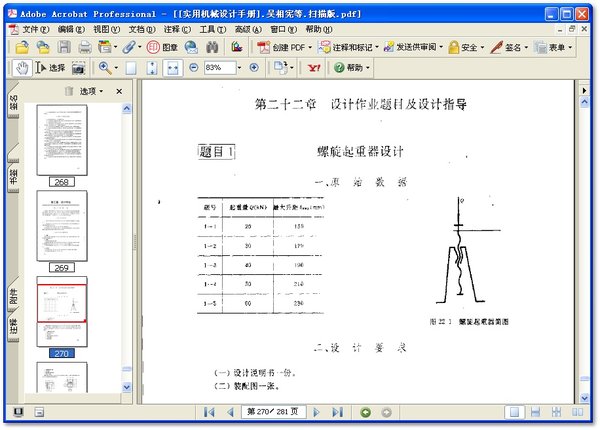Open the 文档 menu
This screenshot has height=430, width=600.
[142, 29]
